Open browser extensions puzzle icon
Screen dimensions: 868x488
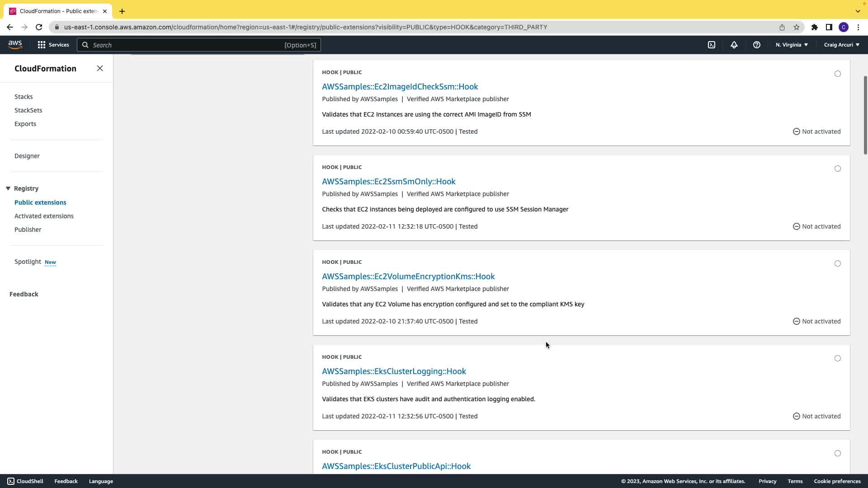[x=815, y=27]
